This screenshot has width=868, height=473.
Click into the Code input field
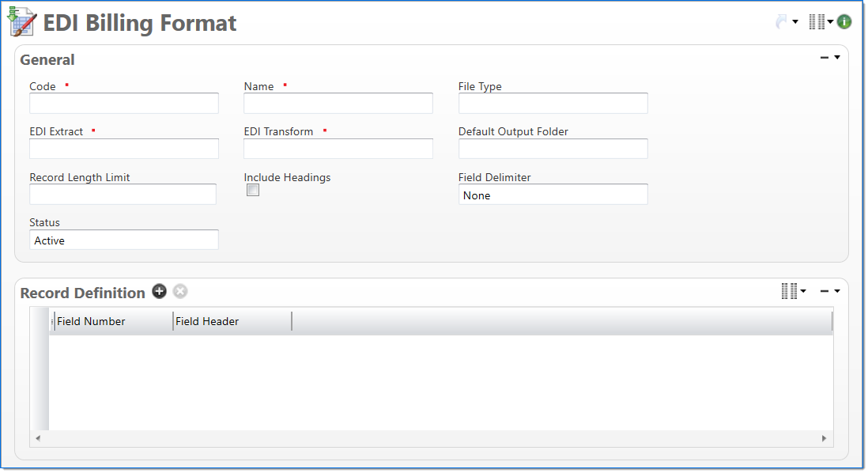tap(123, 104)
